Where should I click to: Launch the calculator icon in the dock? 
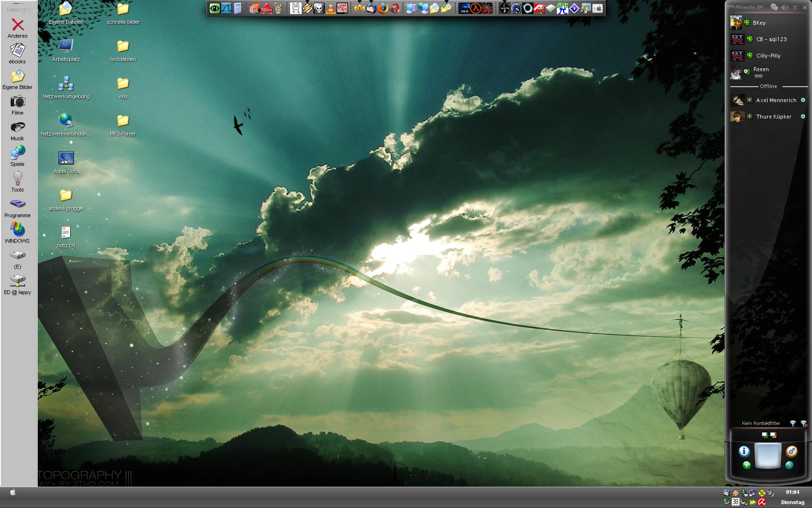click(238, 8)
